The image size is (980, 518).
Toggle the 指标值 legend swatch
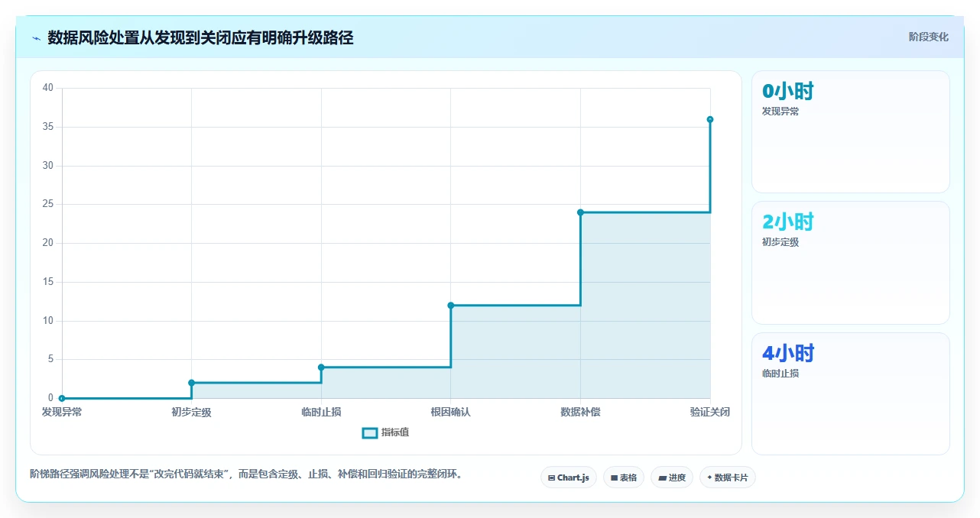pyautogui.click(x=370, y=432)
